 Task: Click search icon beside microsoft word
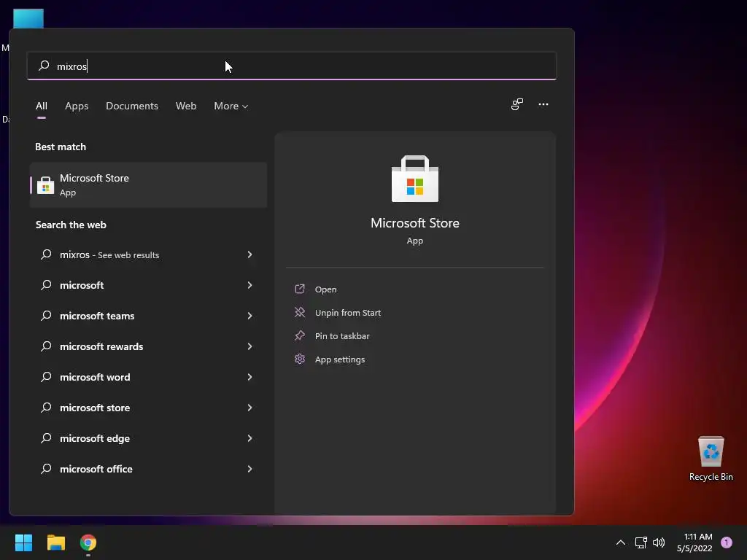(x=46, y=377)
